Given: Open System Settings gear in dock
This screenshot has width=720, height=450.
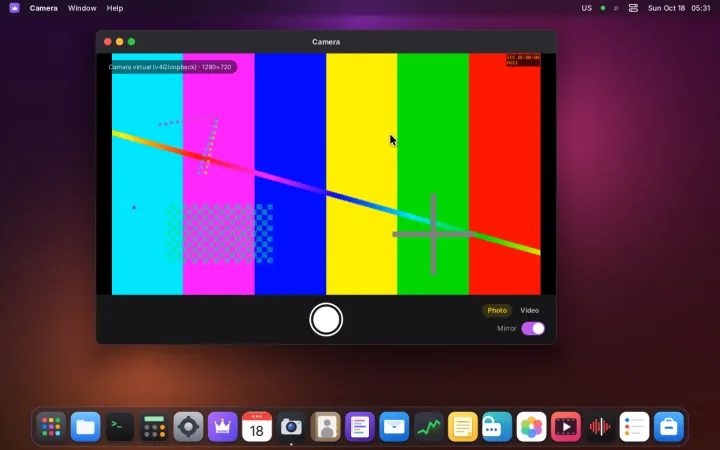Looking at the screenshot, I should pyautogui.click(x=188, y=427).
